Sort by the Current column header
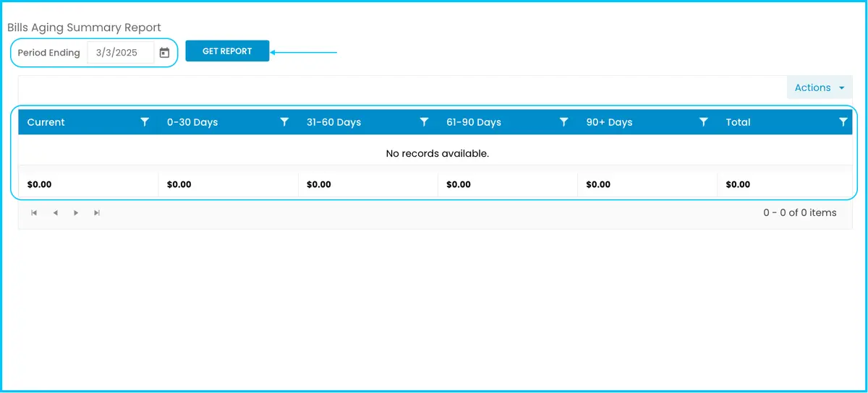 46,122
